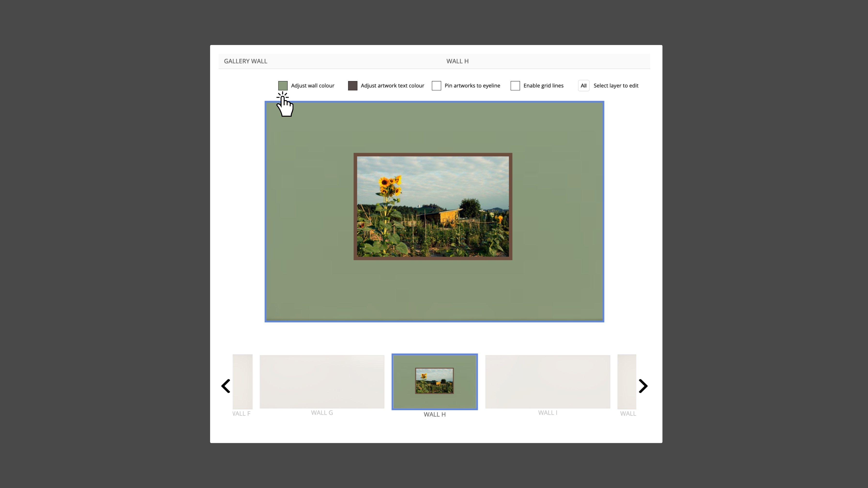Click the 'Pin artworks to eyeline' label
868x488 pixels.
click(x=472, y=86)
